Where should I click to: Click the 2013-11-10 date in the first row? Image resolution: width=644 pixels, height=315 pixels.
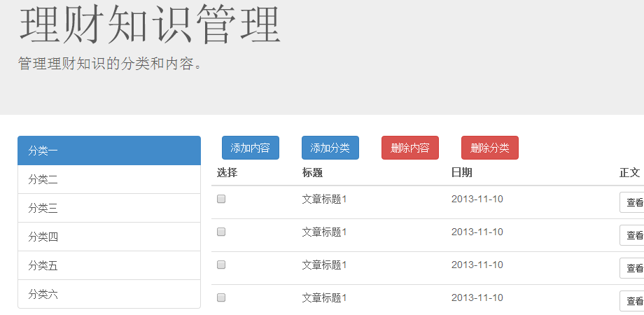(477, 199)
